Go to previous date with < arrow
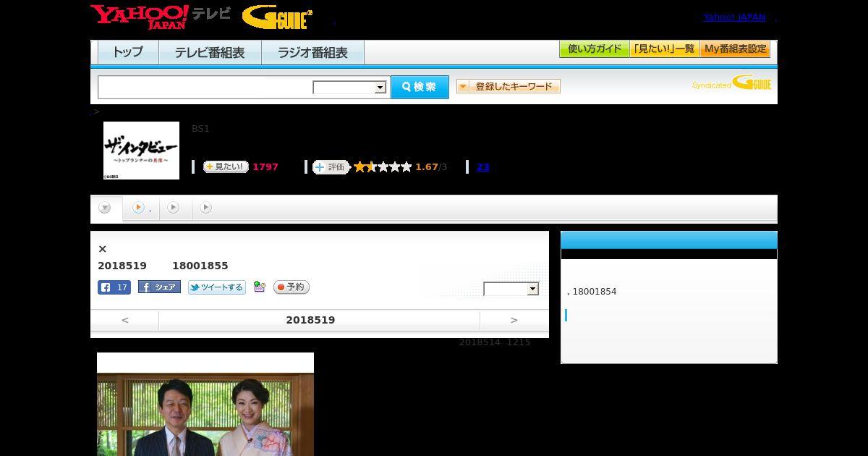This screenshot has width=868, height=456. (124, 320)
